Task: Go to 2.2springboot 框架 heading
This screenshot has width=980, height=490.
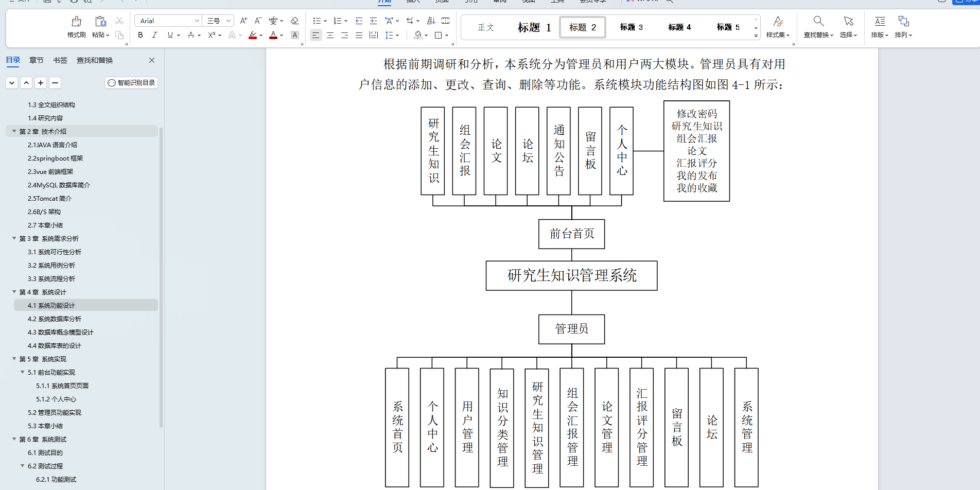Action: [x=55, y=159]
